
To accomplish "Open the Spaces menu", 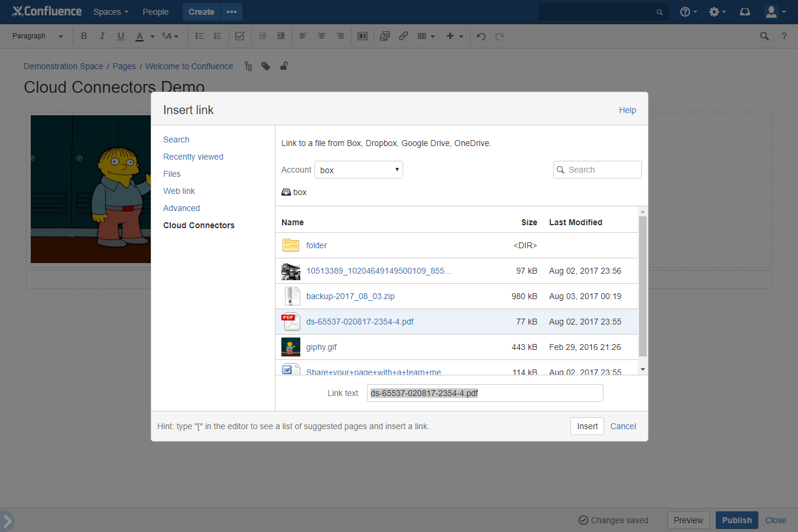I will [111, 12].
